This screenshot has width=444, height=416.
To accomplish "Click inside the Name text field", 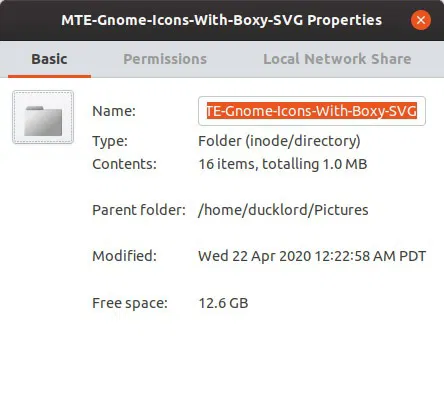I will [312, 111].
